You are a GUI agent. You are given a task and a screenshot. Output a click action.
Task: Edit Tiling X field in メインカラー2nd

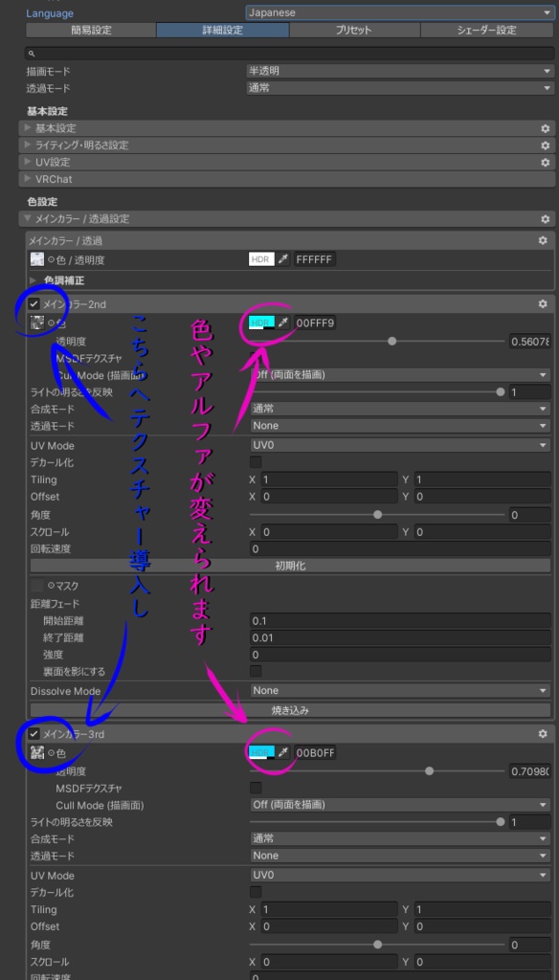click(329, 479)
